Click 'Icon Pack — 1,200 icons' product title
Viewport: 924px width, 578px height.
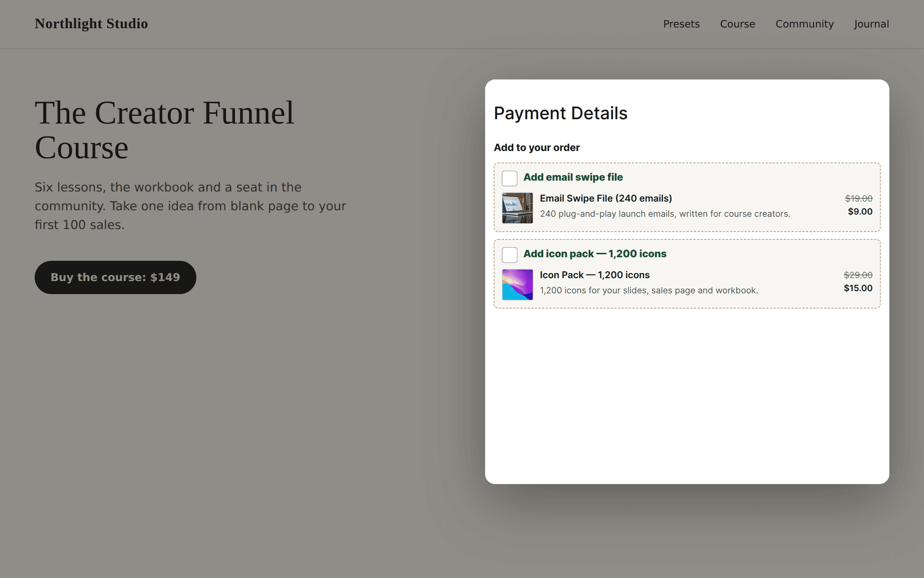pos(595,275)
